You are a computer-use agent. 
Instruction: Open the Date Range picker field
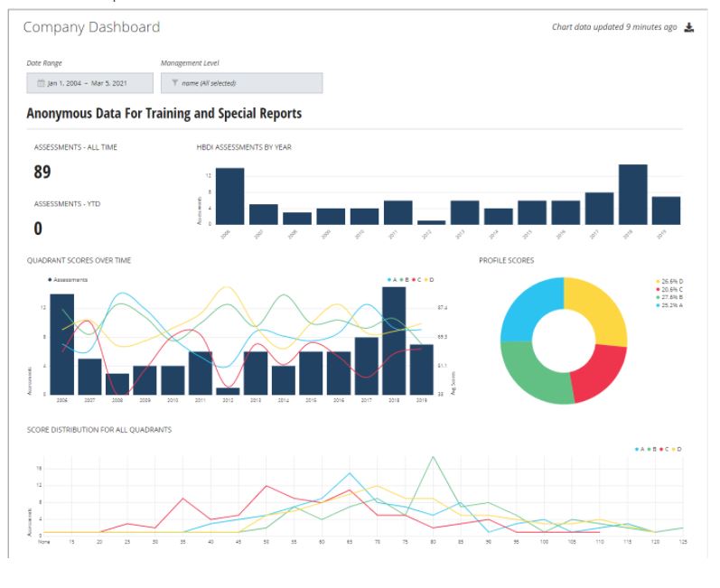(89, 83)
